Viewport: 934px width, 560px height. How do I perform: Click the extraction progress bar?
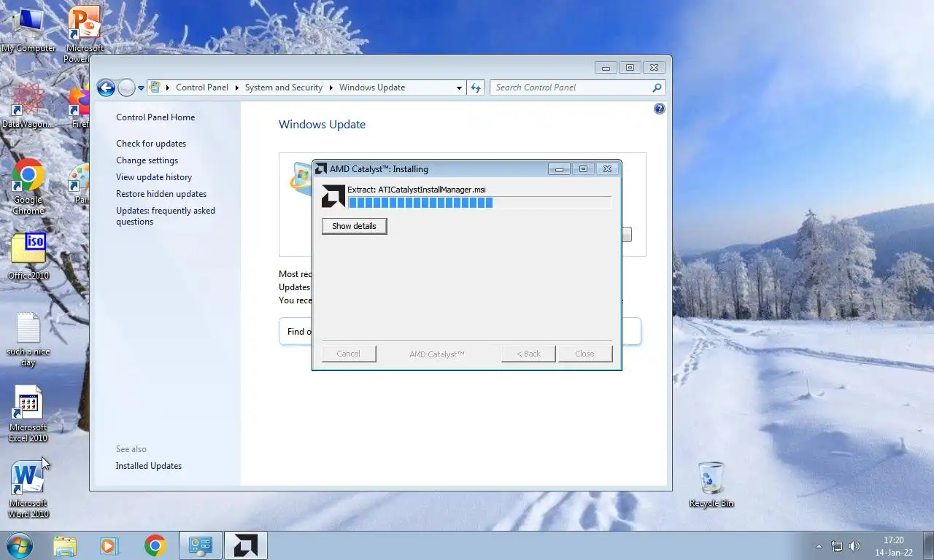479,203
